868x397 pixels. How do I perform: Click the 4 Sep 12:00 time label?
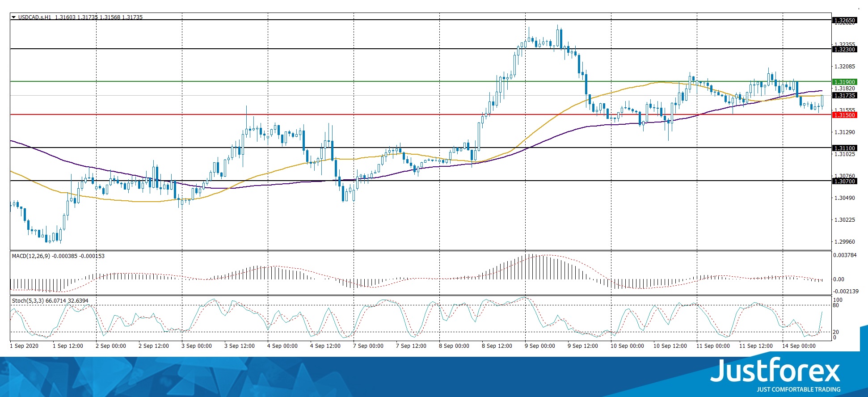[325, 346]
